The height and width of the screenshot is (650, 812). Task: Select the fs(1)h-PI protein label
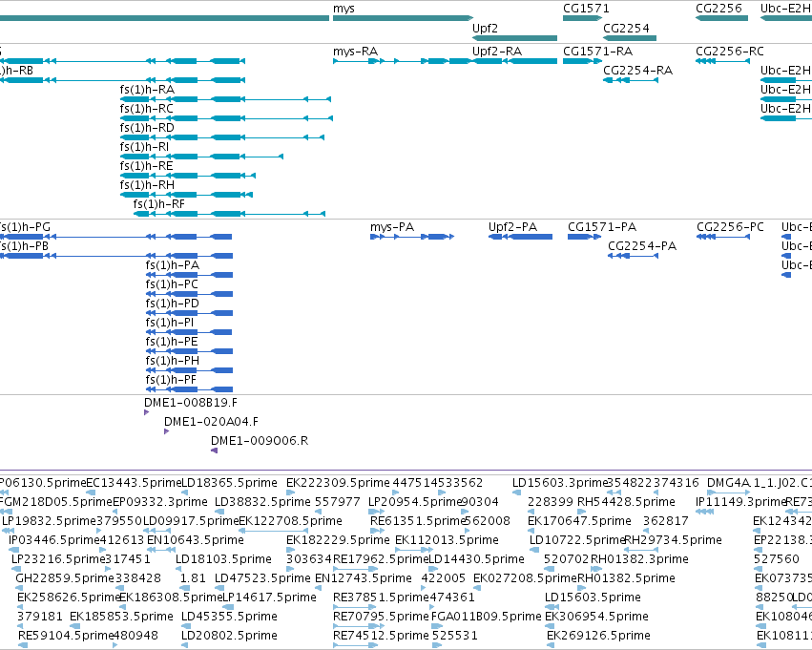[x=170, y=324]
